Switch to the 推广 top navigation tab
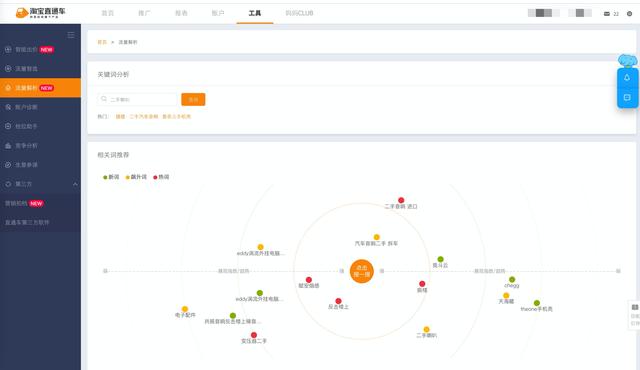 (144, 13)
